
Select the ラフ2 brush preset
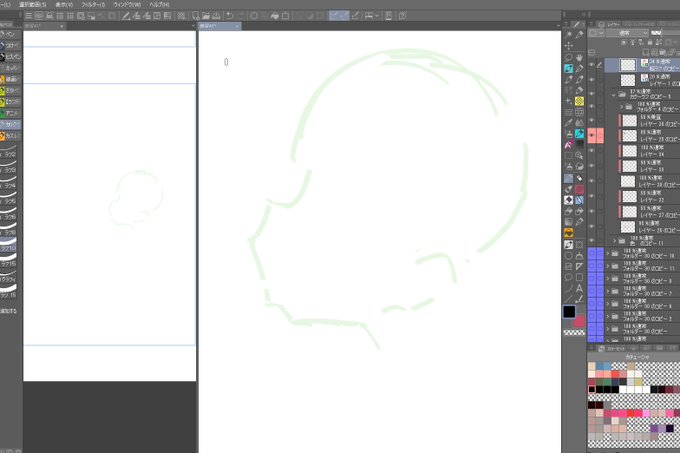pyautogui.click(x=8, y=152)
